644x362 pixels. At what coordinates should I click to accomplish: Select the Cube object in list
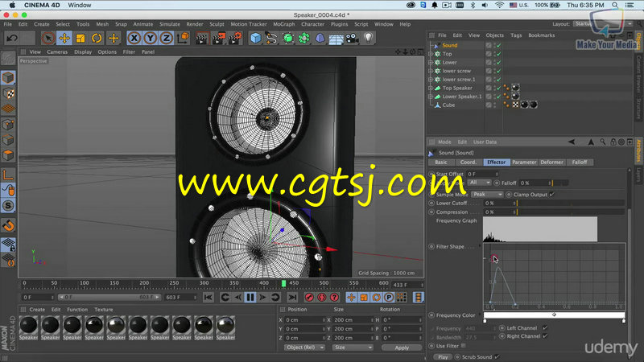click(x=448, y=105)
